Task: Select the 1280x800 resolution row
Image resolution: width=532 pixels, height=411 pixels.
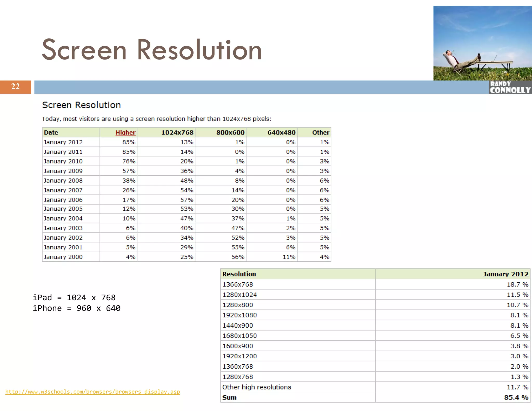Action: tap(375, 305)
